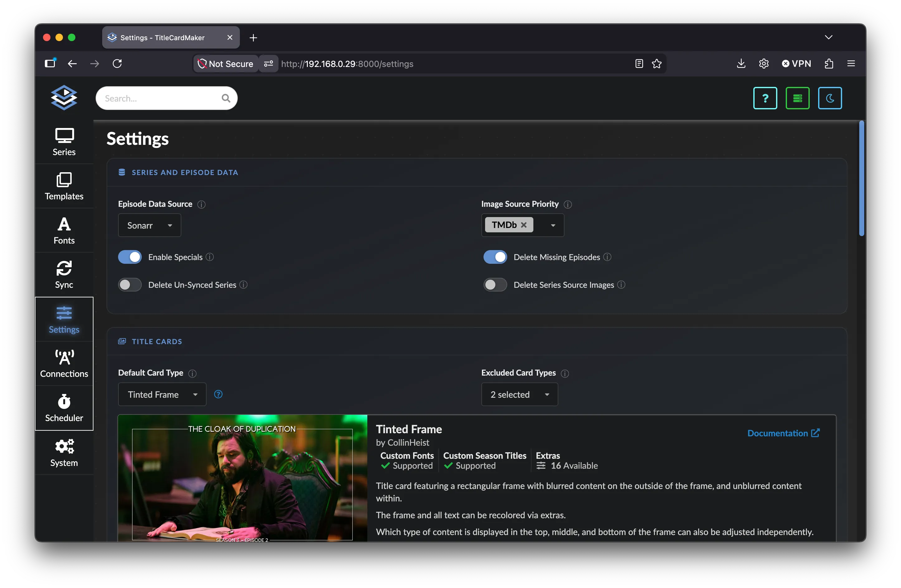Screen dimensions: 901x588
Task: Toggle the browser sidebar panel
Action: (x=50, y=63)
